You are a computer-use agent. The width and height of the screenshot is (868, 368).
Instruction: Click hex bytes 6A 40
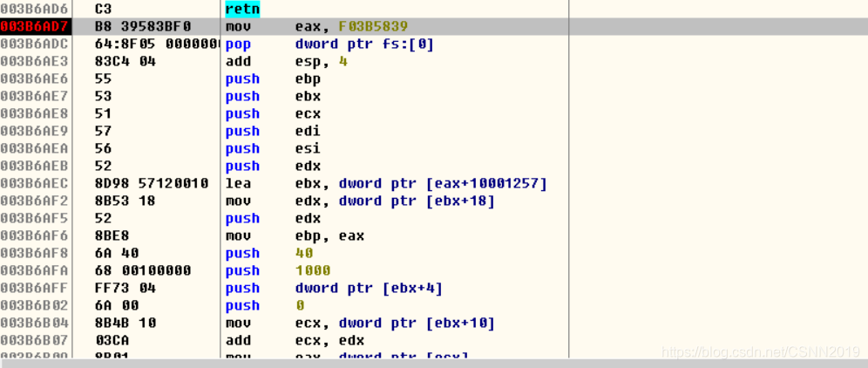coord(116,253)
